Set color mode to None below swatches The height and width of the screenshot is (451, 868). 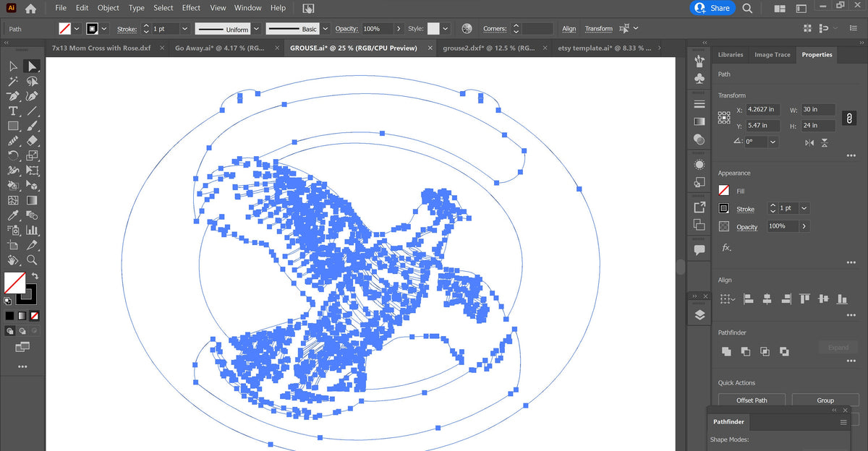(34, 316)
